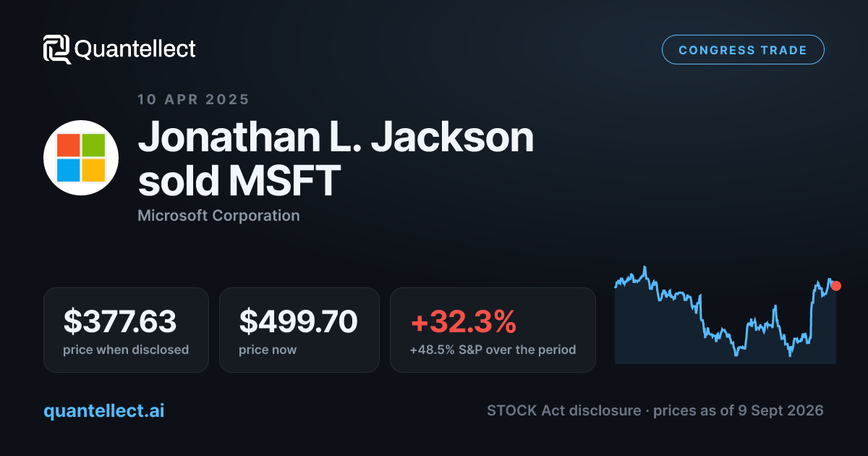This screenshot has height=456, width=868.
Task: Click the 10 APR 2025 date label
Action: tap(193, 100)
